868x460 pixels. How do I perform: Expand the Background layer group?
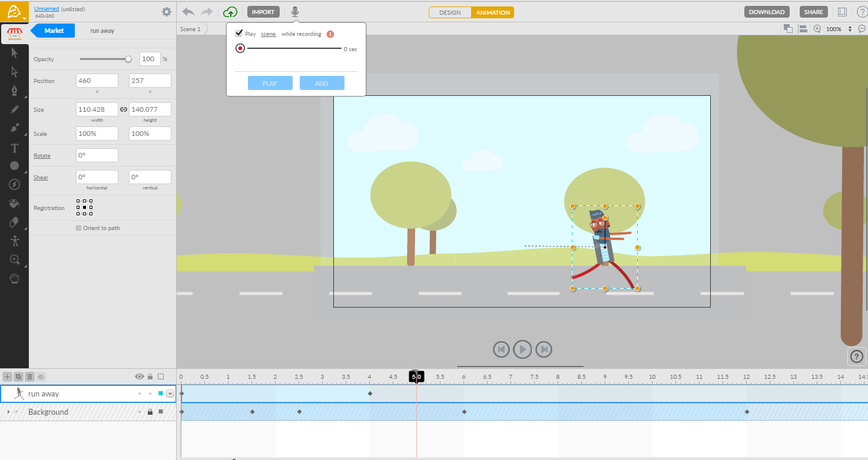click(x=8, y=412)
